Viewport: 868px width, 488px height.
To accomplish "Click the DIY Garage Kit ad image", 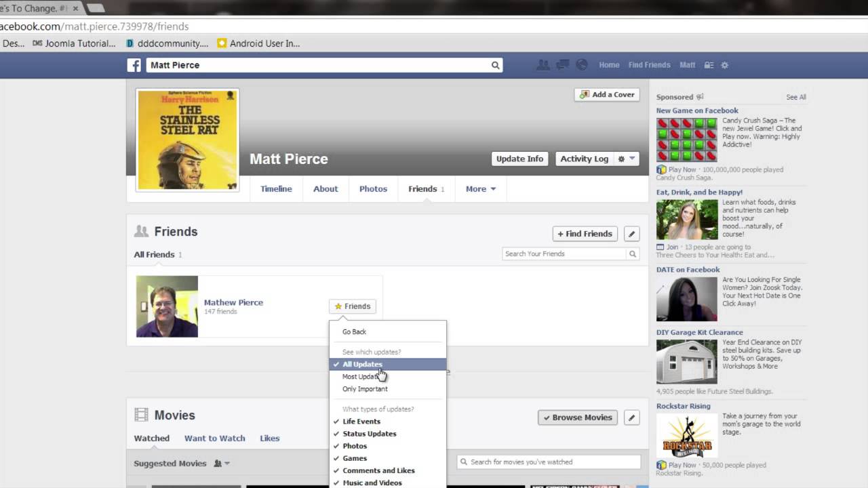I will pos(686,362).
